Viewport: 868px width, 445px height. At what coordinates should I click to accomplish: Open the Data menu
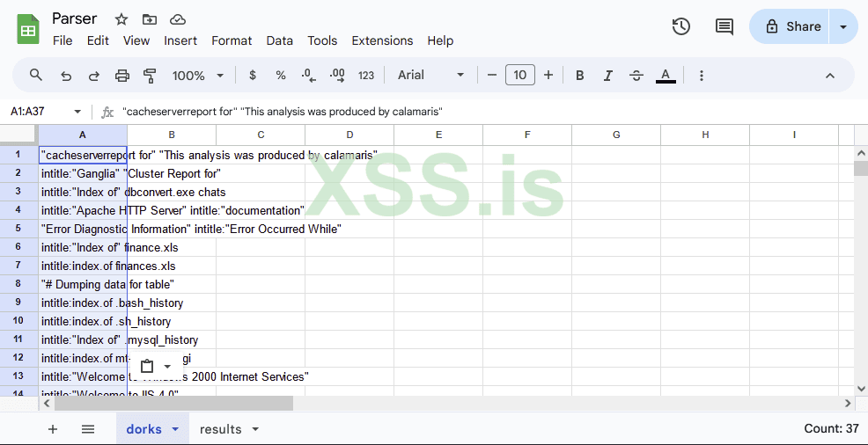point(280,41)
